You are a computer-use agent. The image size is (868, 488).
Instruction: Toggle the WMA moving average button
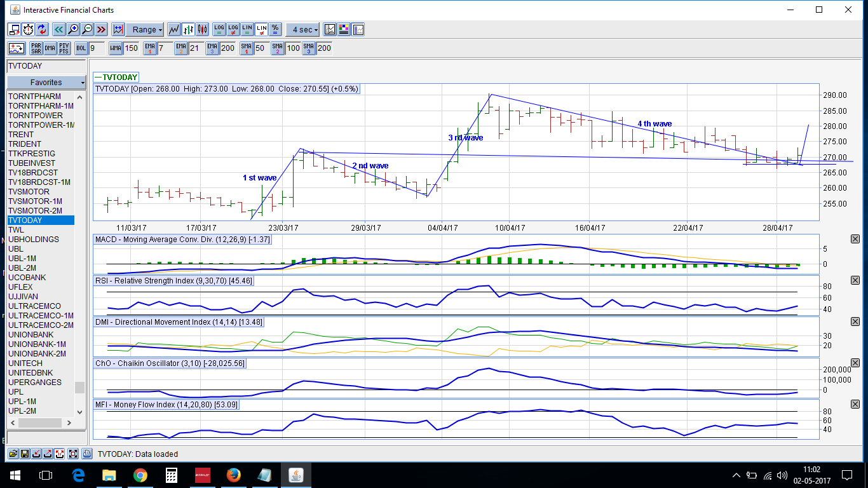(x=116, y=48)
